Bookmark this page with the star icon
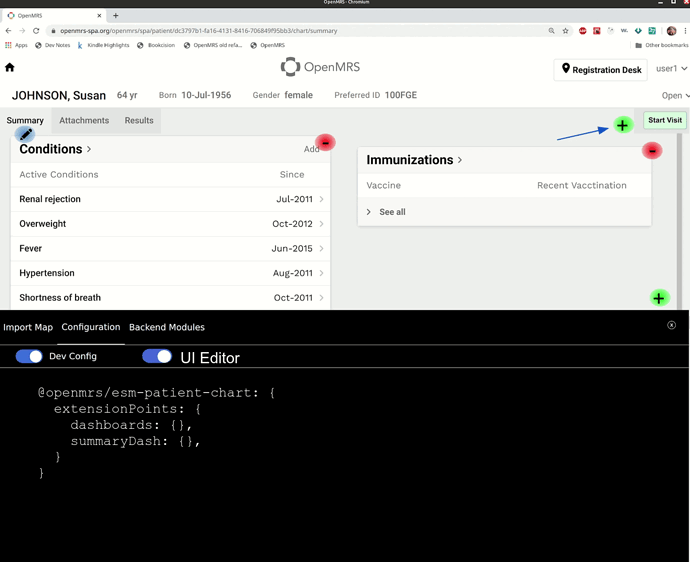Screen dimensions: 690x562 coord(565,31)
